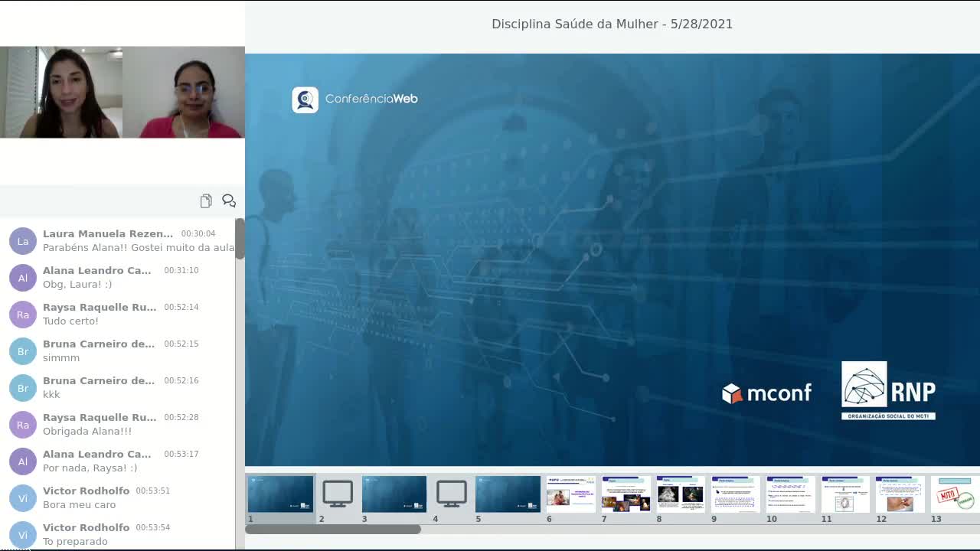Click the 'Vi' avatar next to 'Bora meu caro'
Screen dimensions: 980x551
tap(23, 498)
